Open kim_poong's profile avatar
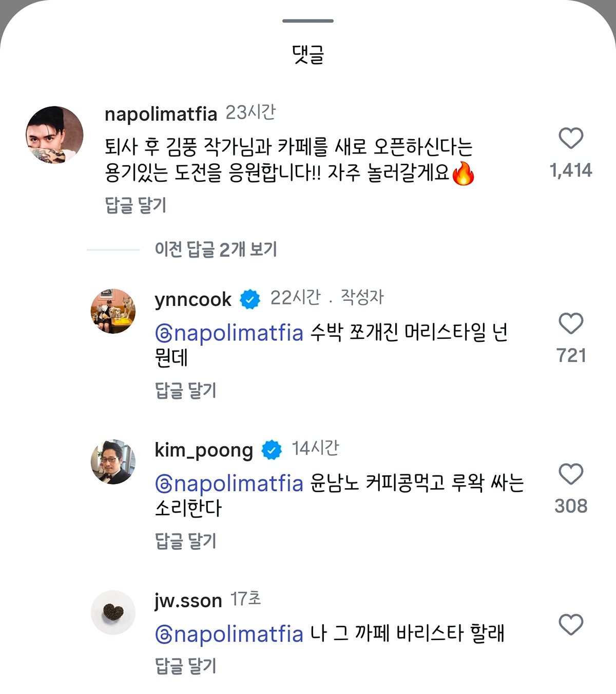 (x=113, y=462)
